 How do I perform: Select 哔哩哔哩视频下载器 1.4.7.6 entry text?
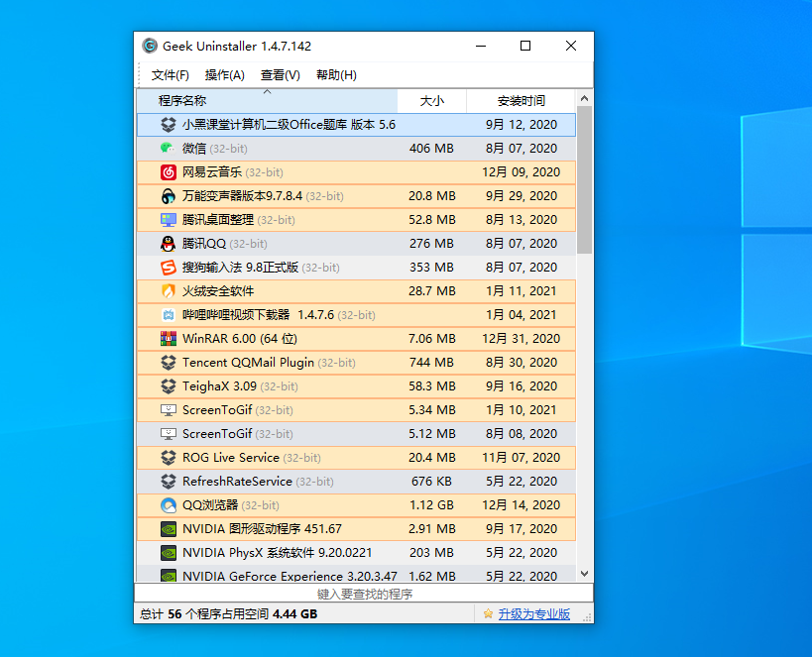pos(279,315)
